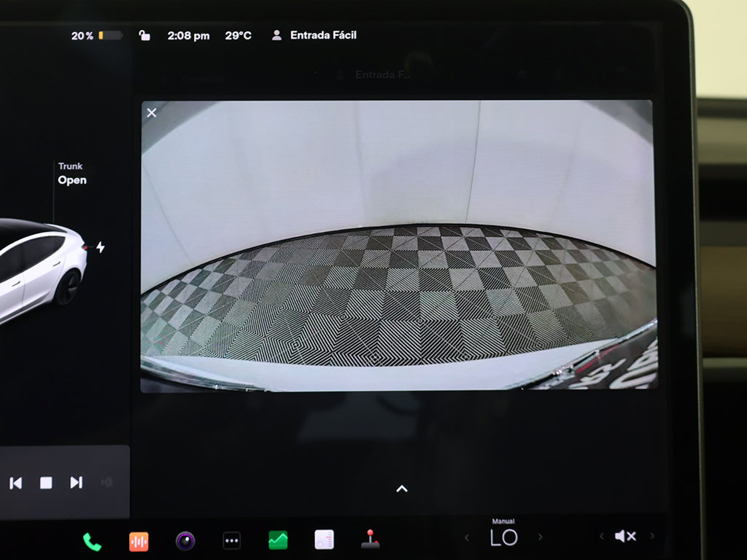747x560 pixels.
Task: Open the green chart app
Action: pyautogui.click(x=278, y=540)
